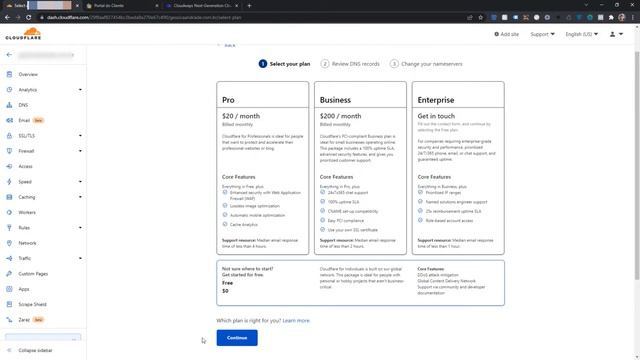Viewport: 640px width, 360px height.
Task: Click the back arrow above sidebar
Action: [x=9, y=55]
